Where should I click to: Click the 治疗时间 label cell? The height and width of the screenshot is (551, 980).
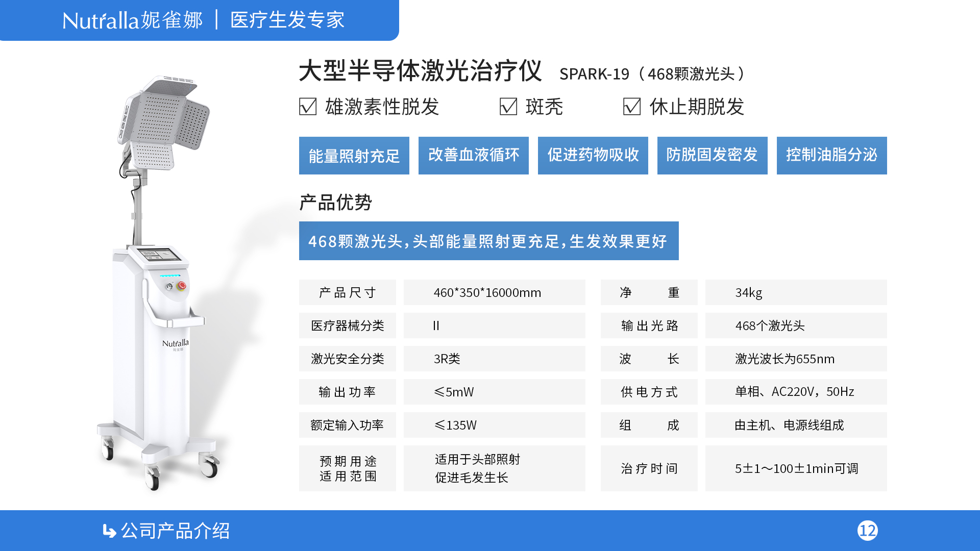649,468
